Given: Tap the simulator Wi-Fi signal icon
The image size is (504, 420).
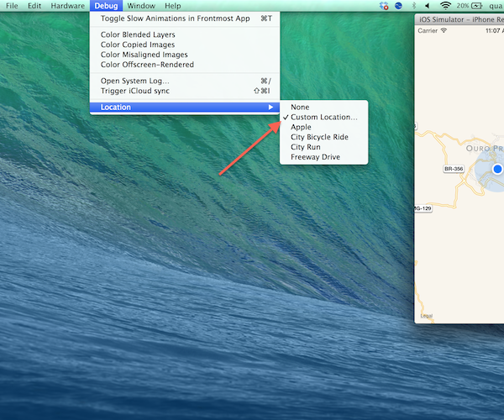Looking at the screenshot, I should click(x=444, y=30).
